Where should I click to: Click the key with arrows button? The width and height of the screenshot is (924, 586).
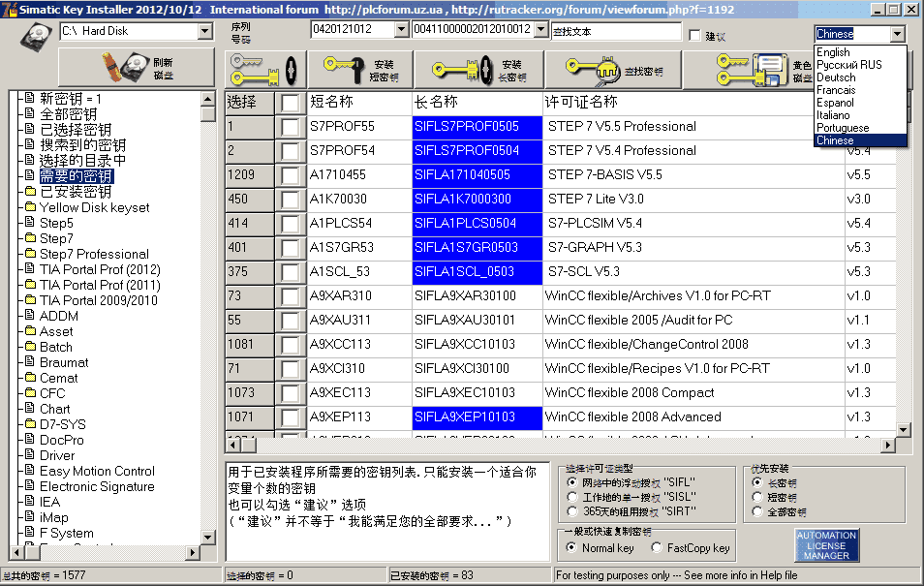265,70
